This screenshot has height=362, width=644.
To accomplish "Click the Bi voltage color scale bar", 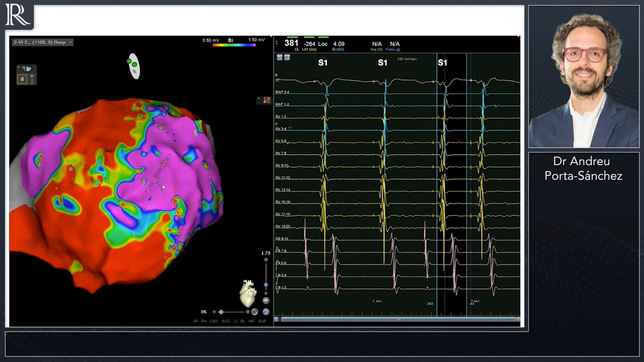I will click(235, 46).
